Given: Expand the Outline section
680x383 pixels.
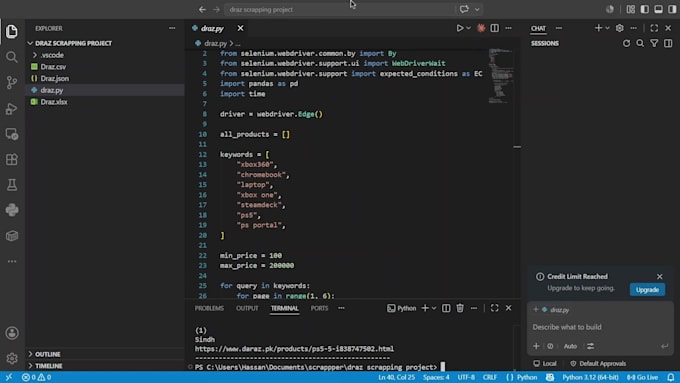Looking at the screenshot, I should 48,354.
